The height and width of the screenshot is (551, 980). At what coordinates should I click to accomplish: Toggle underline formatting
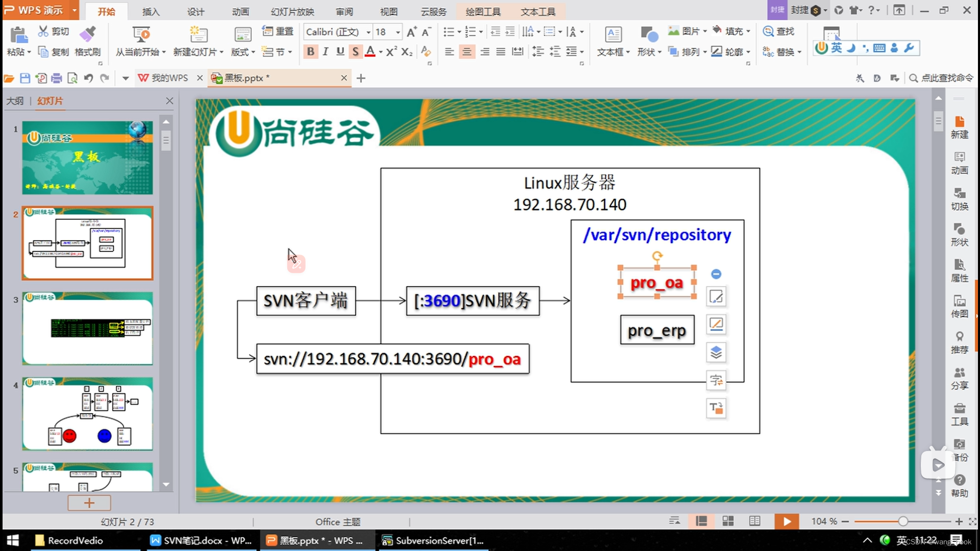tap(340, 52)
